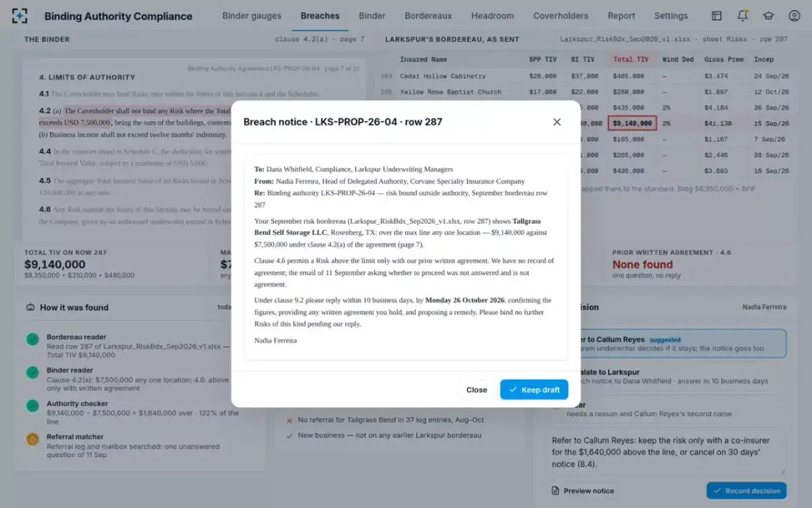Click the Referral matcher amber warning icon
Screen dimensions: 812x508
[32, 439]
